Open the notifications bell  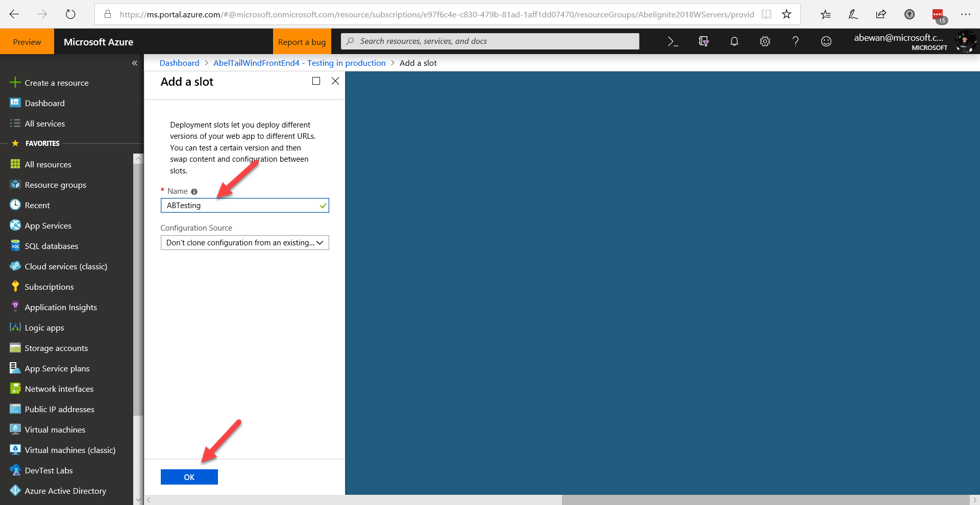tap(734, 41)
